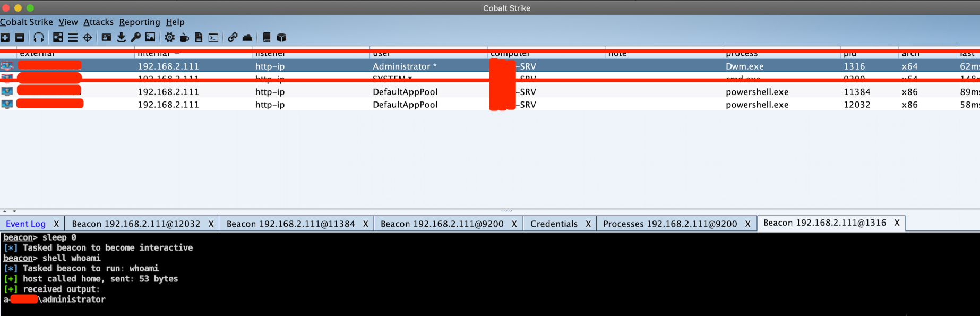The width and height of the screenshot is (980, 316).
Task: Select the Beacon 192.168.2.111@1316 tab
Action: pos(824,223)
